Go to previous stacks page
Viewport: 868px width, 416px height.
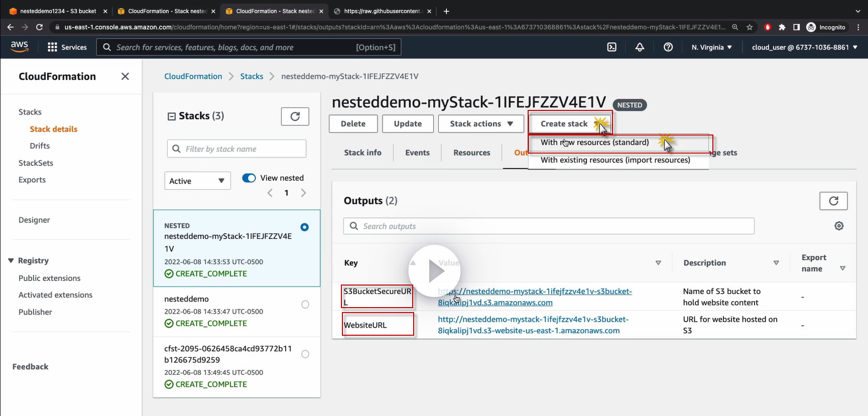coord(270,193)
